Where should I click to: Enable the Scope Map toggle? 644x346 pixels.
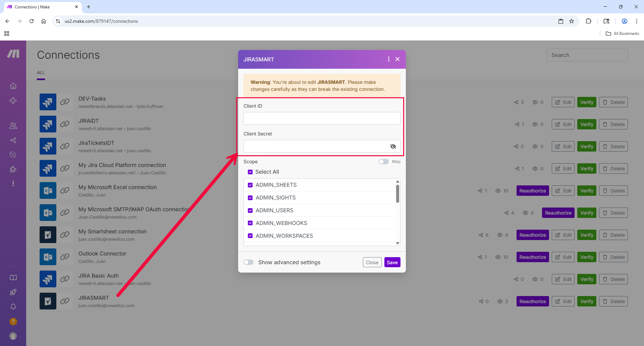click(x=384, y=162)
